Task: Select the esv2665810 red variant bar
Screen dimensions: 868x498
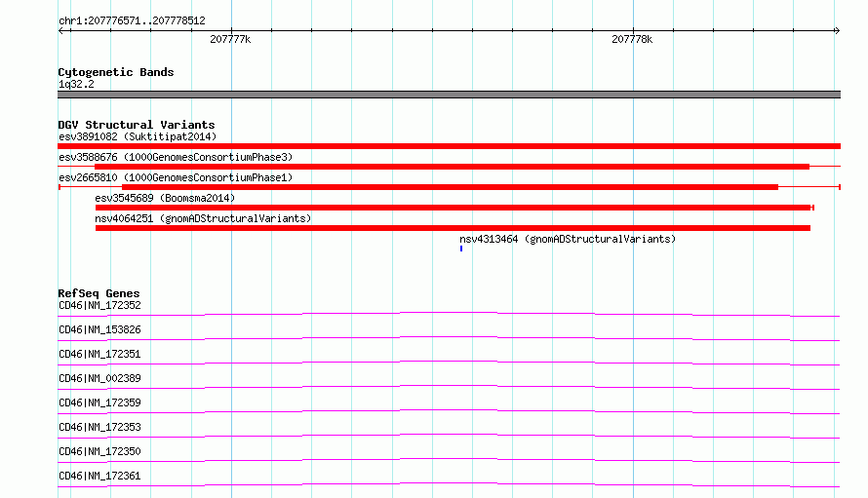Action: pyautogui.click(x=450, y=187)
